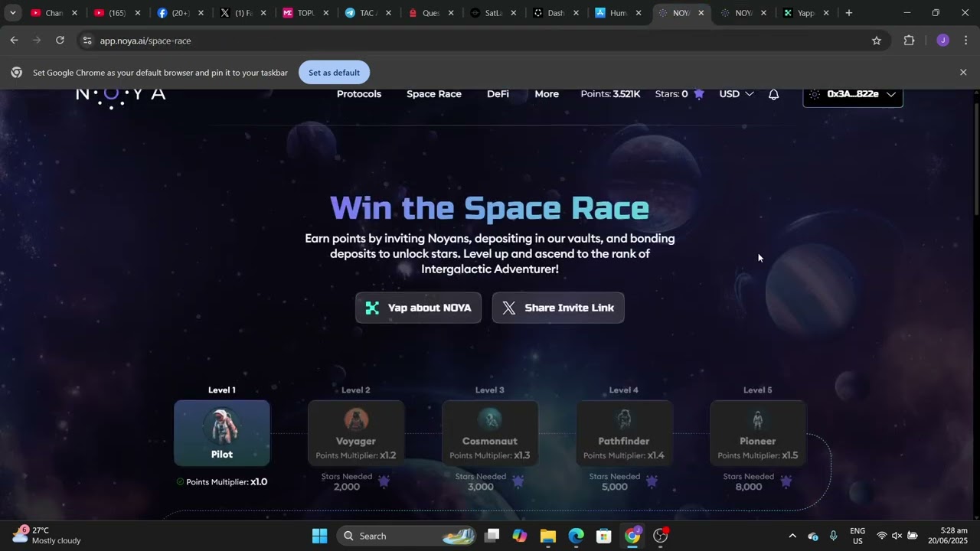
Task: Select the Voyager avatar icon
Action: 356,419
